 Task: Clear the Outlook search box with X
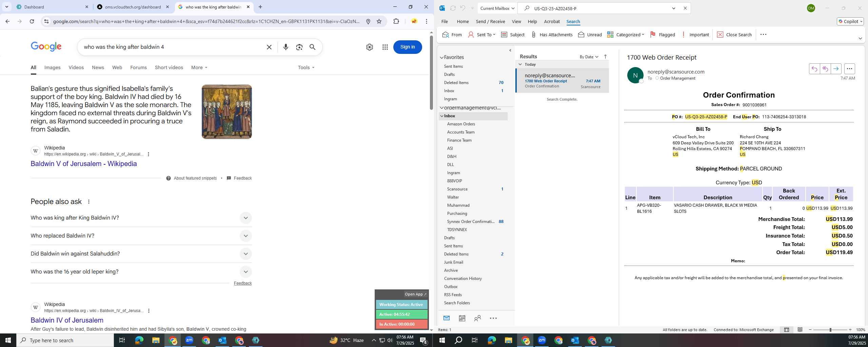(685, 8)
